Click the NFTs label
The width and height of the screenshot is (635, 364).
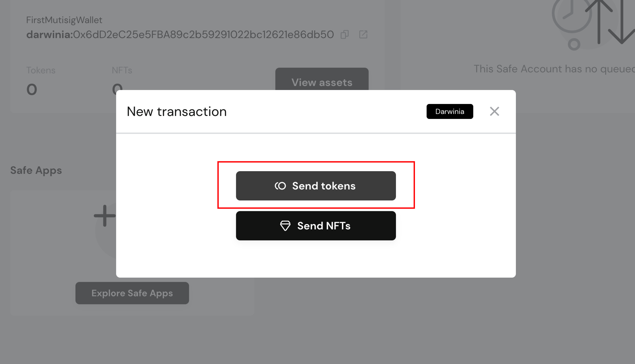[x=122, y=70]
